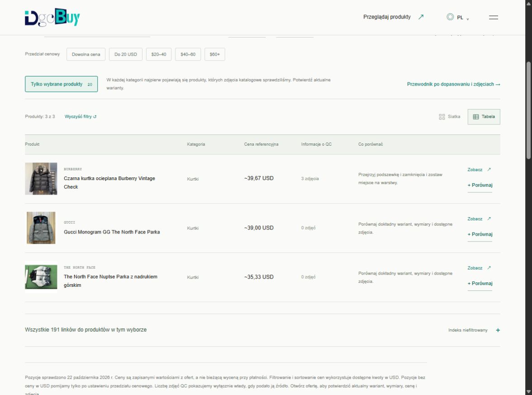Select the Do 20 USD price filter
The image size is (532, 395).
[126, 54]
